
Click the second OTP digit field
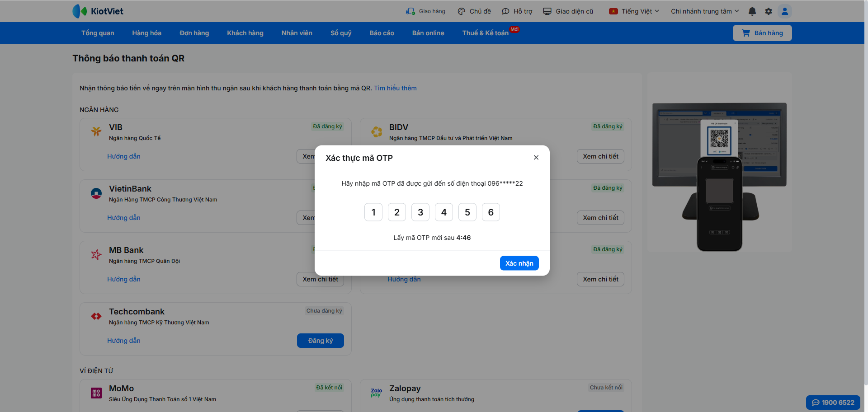[397, 212]
